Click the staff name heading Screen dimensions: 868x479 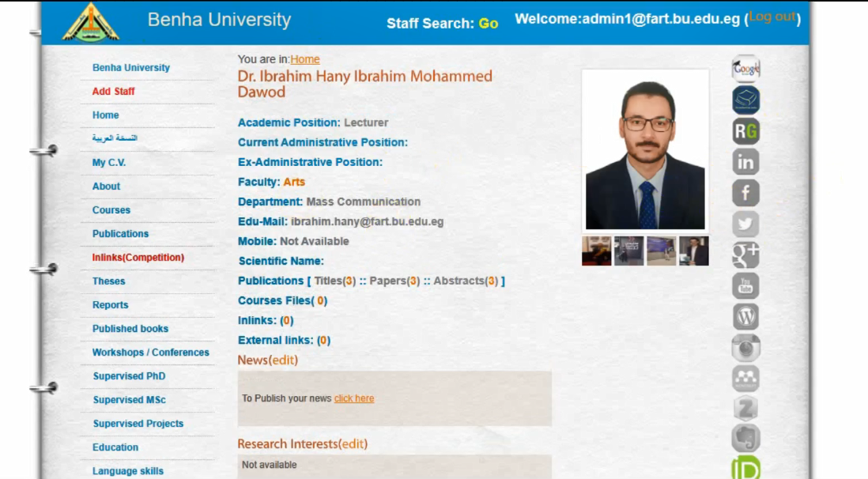(x=364, y=84)
